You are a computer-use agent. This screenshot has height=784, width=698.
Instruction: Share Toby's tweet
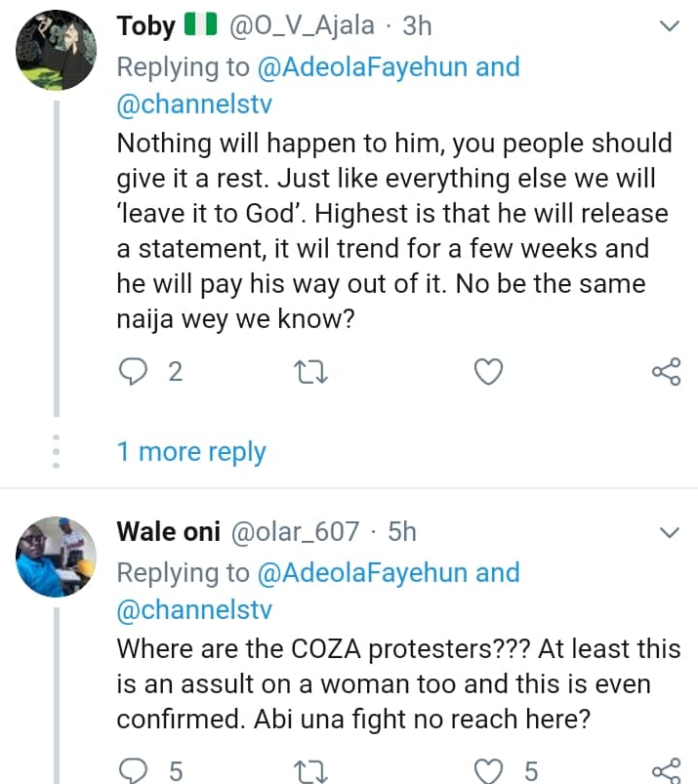666,372
